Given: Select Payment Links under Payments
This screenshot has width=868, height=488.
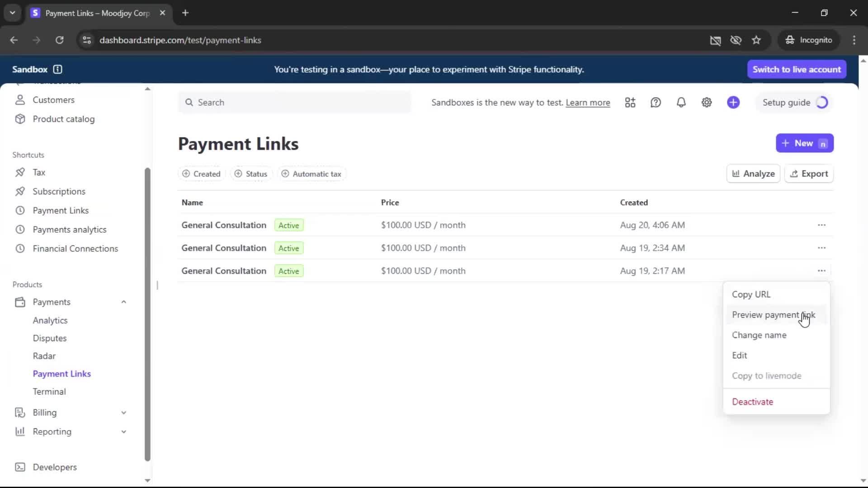Looking at the screenshot, I should point(62,374).
